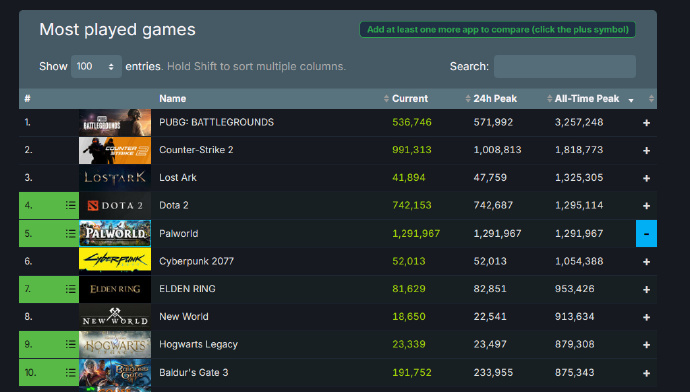Open the Hogwarts Legacy thumbnail
This screenshot has width=690, height=392.
point(115,344)
